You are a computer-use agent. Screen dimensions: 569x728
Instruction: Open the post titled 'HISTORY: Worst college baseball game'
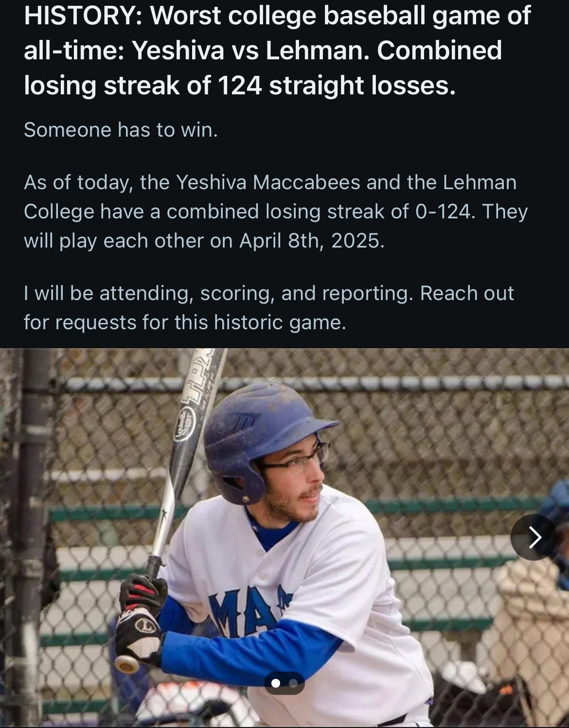(277, 51)
